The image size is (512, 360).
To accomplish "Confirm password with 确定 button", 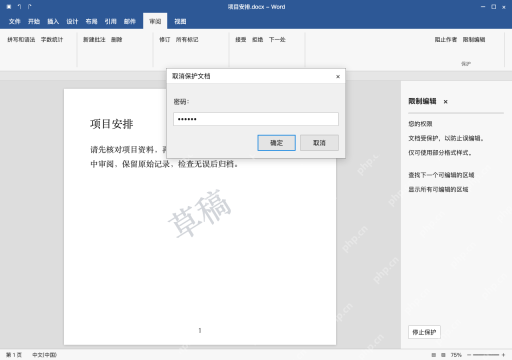I will (x=276, y=143).
